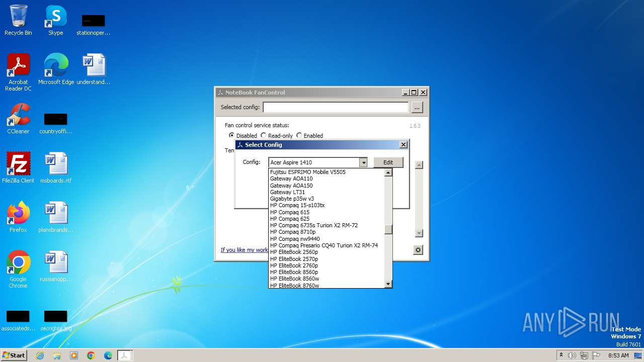This screenshot has width=644, height=362.
Task: Show hidden system tray icons
Action: [x=561, y=355]
